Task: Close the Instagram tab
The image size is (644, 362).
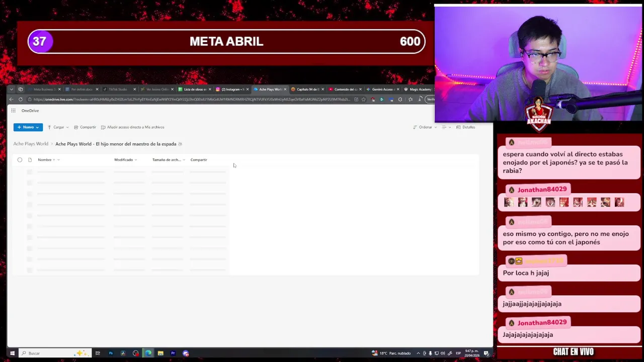Action: coord(247,89)
